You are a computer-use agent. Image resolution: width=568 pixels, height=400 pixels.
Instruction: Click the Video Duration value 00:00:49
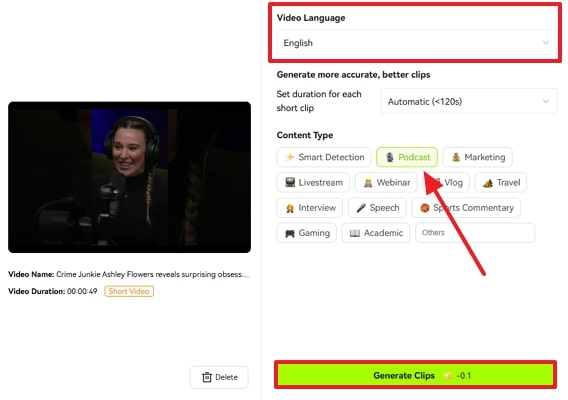click(x=82, y=291)
